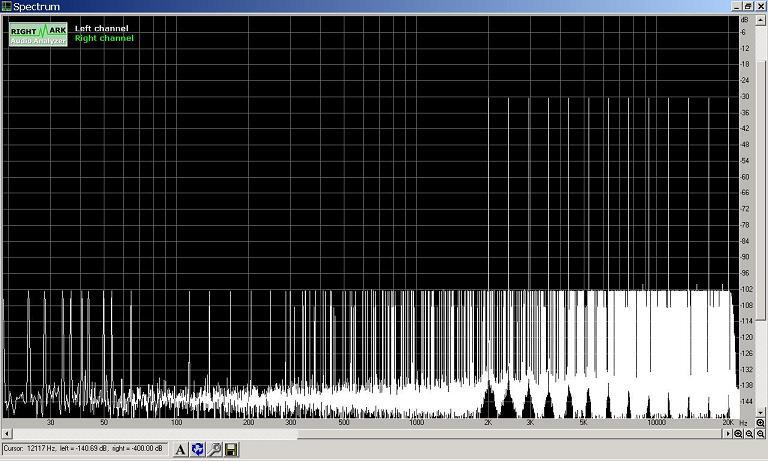Image resolution: width=768 pixels, height=461 pixels.
Task: Click the leftmost zoom icon in bottom-right row
Action: 738,434
